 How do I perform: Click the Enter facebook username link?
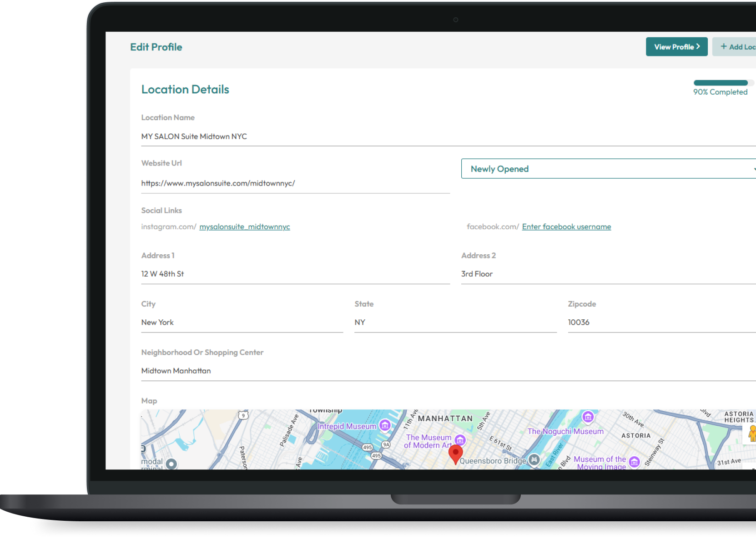click(x=566, y=227)
